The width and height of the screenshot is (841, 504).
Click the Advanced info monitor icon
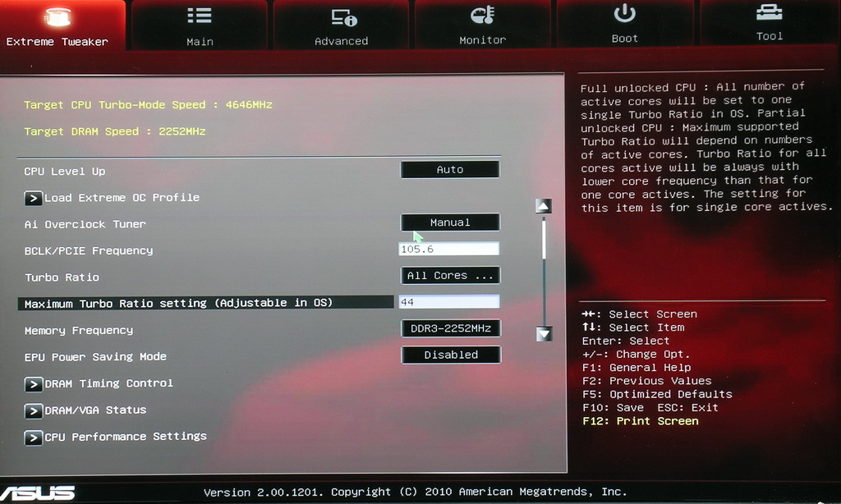344,18
